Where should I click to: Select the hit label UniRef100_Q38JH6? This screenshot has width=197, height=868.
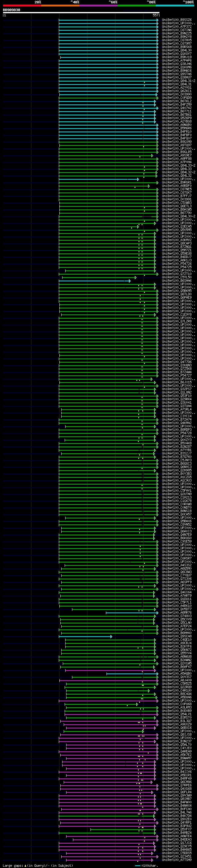pyautogui.click(x=177, y=64)
